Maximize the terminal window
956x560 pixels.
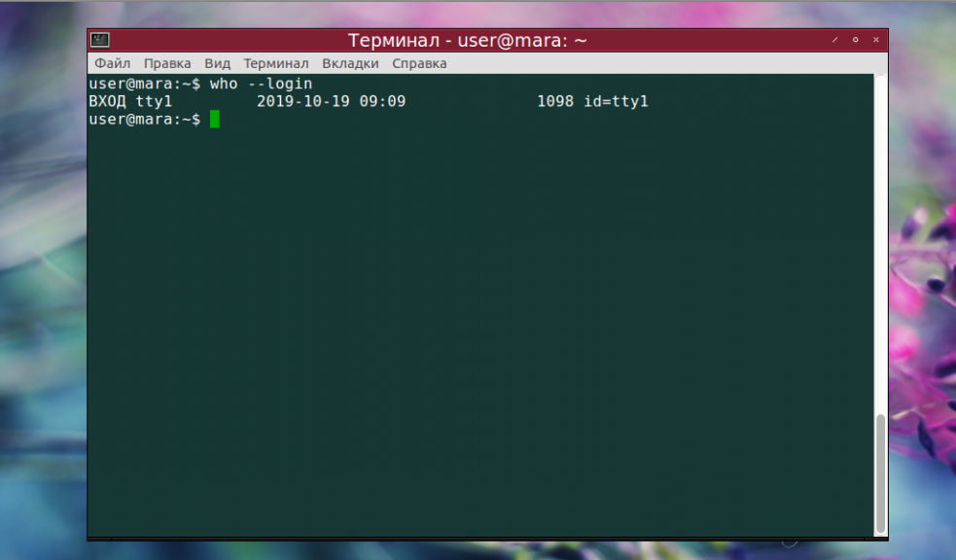pyautogui.click(x=856, y=40)
